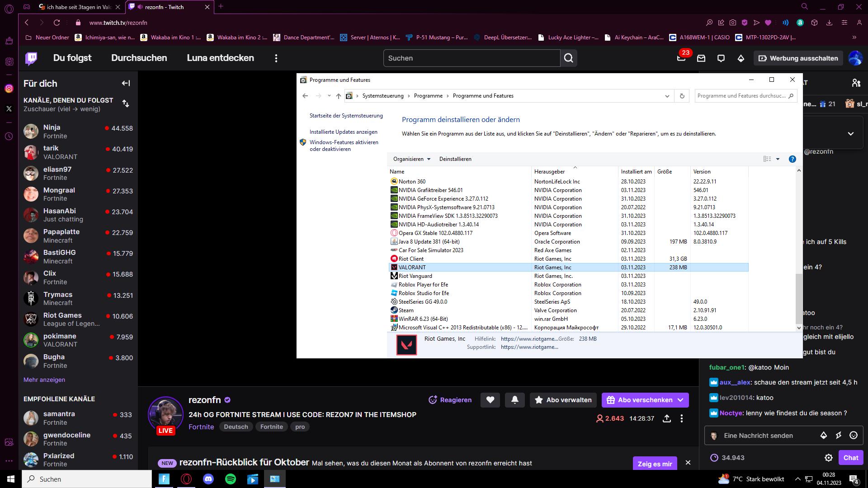Image resolution: width=868 pixels, height=488 pixels.
Task: Click Deinstallieren in the programs toolbar
Action: pyautogui.click(x=455, y=159)
